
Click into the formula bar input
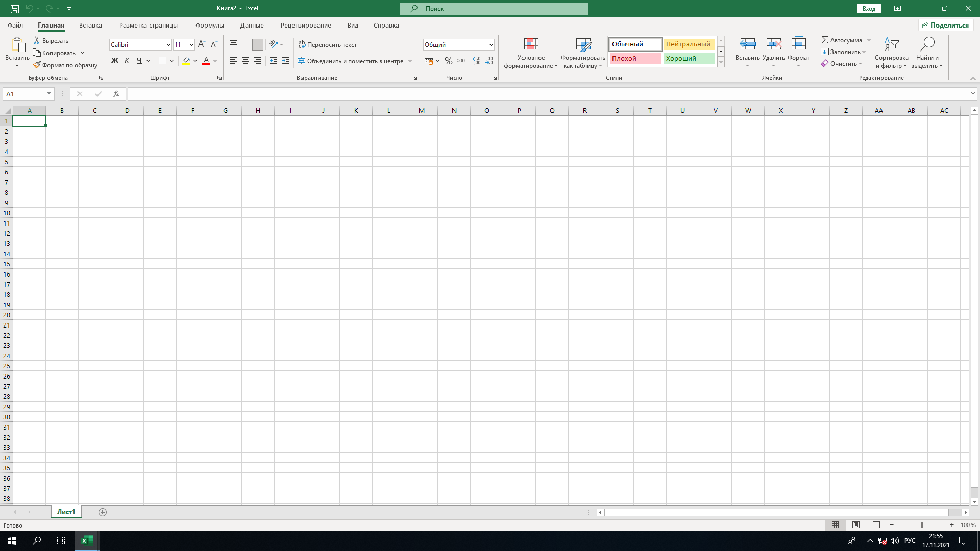548,94
